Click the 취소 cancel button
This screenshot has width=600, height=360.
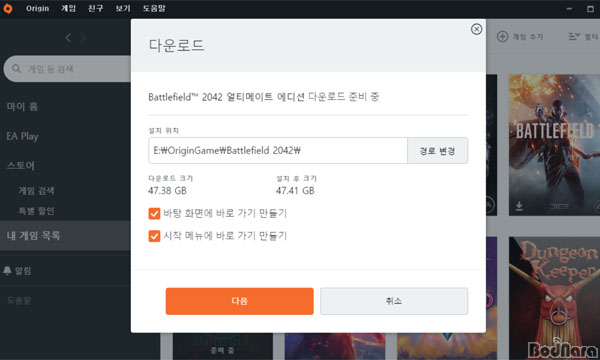[394, 301]
